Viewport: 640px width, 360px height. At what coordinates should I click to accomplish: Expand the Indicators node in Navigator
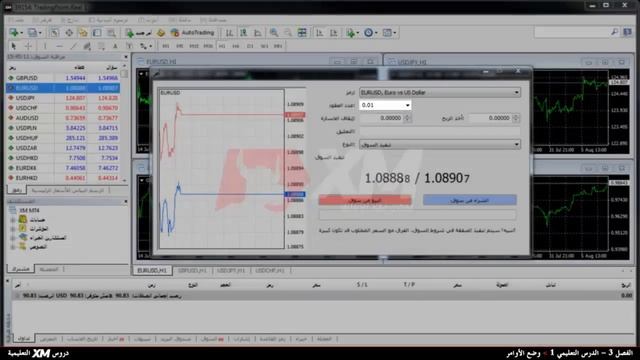pos(13,229)
